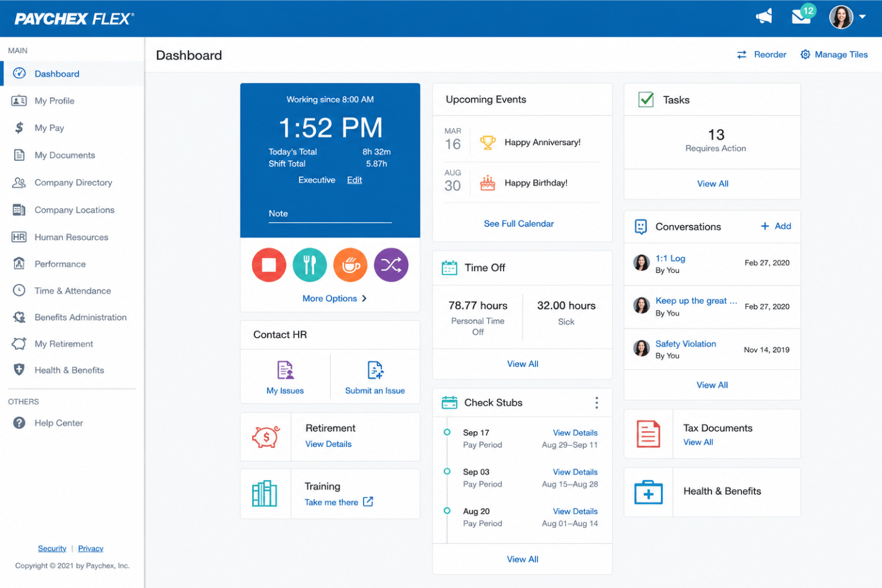This screenshot has width=882, height=588.
Task: Click the Check Stubs header icon
Action: click(449, 403)
